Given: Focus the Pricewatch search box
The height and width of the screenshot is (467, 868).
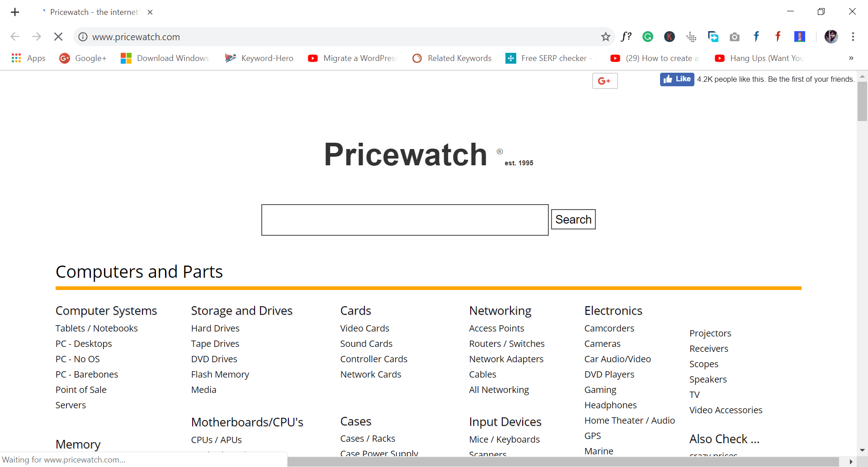Looking at the screenshot, I should tap(405, 220).
